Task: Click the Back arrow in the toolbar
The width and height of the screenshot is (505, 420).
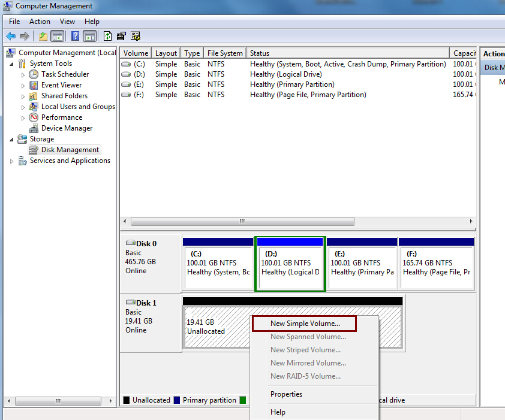Action: 11,36
